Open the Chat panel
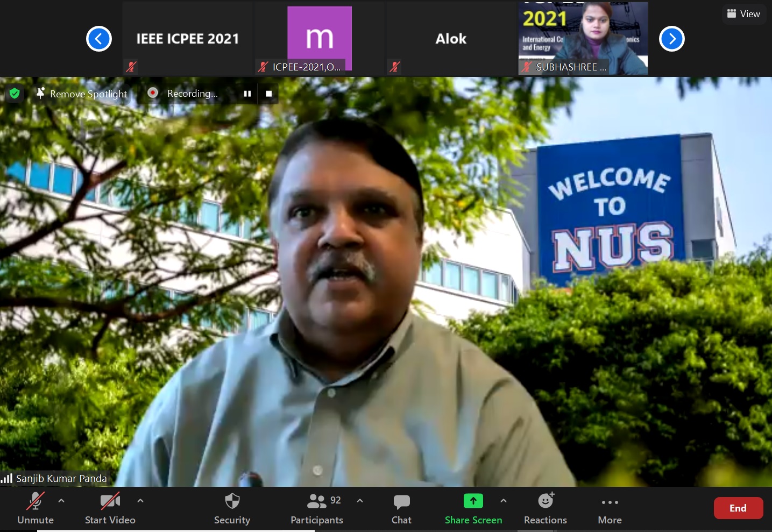Image resolution: width=772 pixels, height=532 pixels. pos(401,508)
